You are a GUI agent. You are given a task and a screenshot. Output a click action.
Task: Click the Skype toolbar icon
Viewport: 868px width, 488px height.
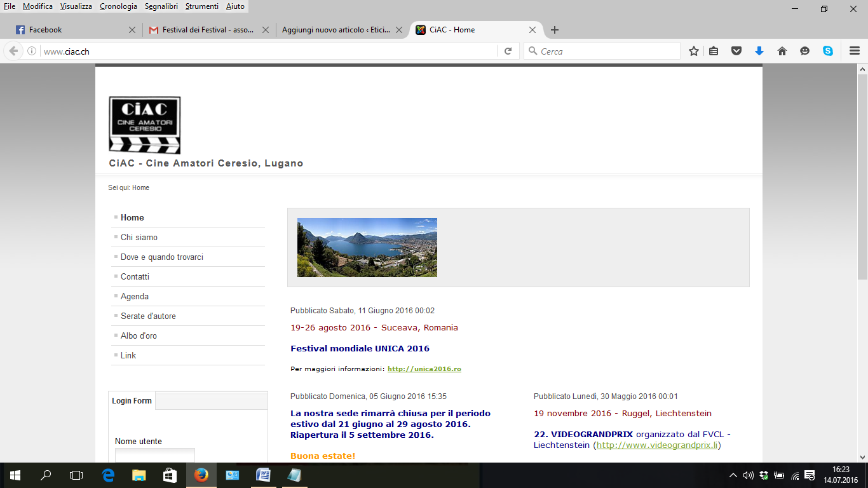pos(828,51)
